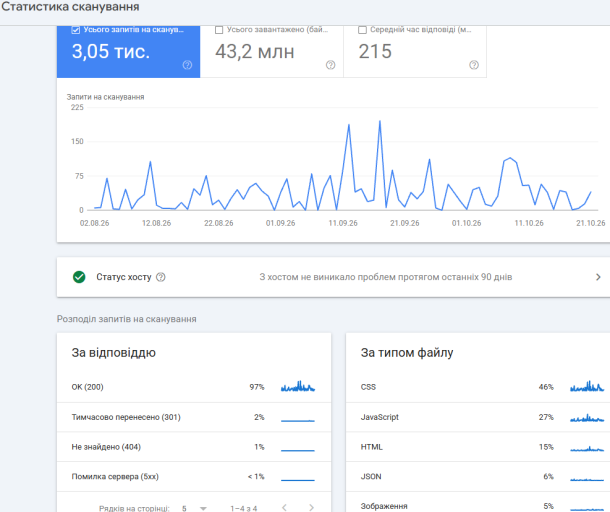The image size is (610, 512).
Task: Click the Запити на сканування chart label
Action: (x=105, y=97)
